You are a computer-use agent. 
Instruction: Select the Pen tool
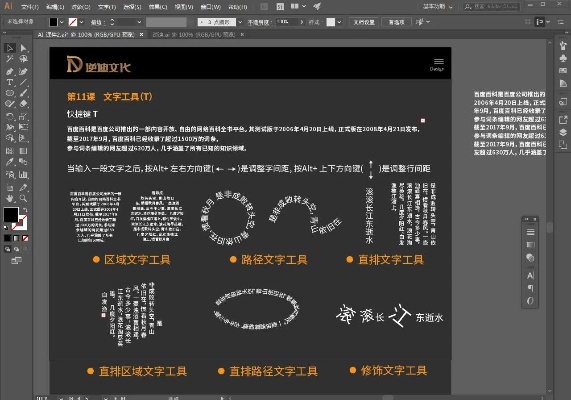click(x=10, y=71)
